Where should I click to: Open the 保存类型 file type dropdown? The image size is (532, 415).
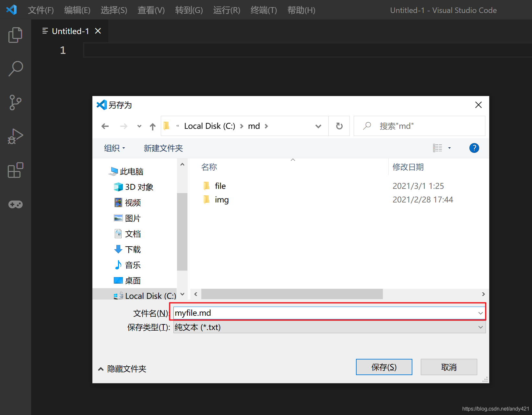click(480, 327)
